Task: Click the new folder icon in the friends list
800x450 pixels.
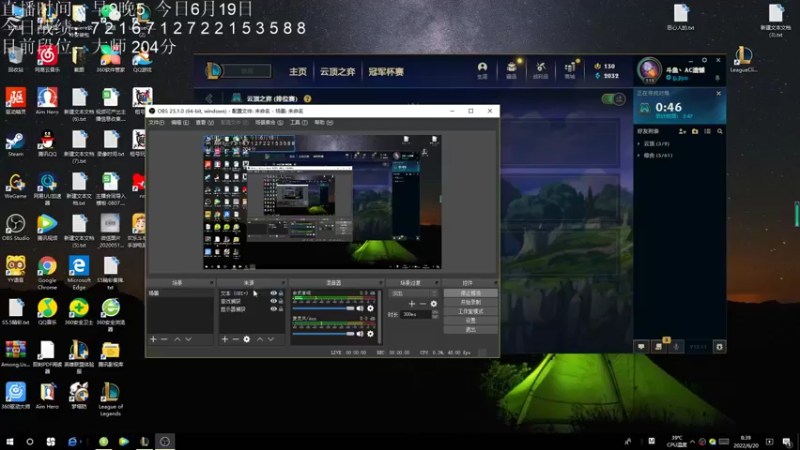Action: coord(695,131)
